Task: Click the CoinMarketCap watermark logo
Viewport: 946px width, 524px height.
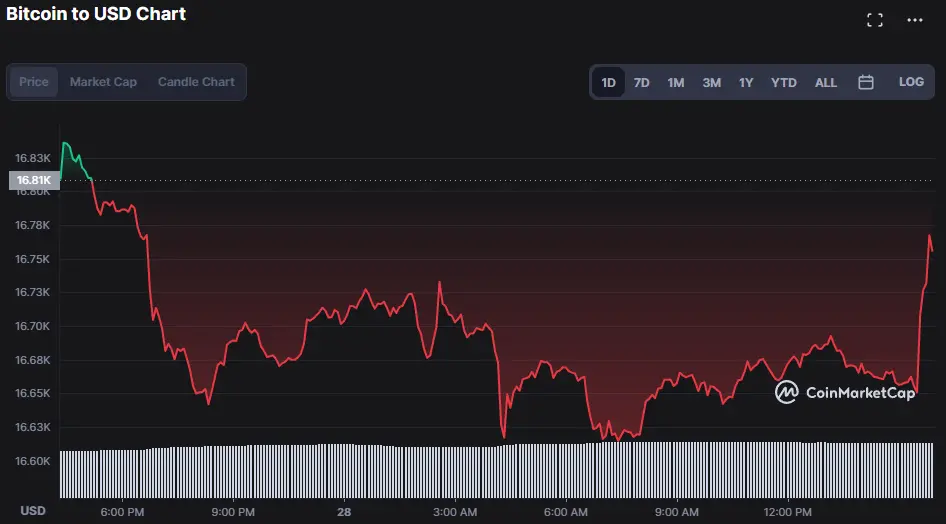Action: [x=845, y=392]
